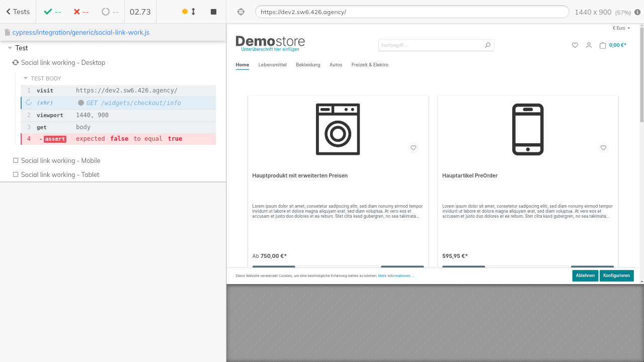
Task: Click the Suchbegriff search input field
Action: click(430, 45)
